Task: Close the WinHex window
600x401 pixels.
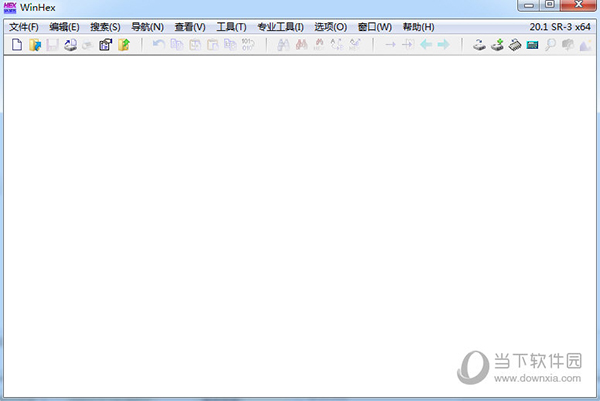Action: click(x=579, y=5)
